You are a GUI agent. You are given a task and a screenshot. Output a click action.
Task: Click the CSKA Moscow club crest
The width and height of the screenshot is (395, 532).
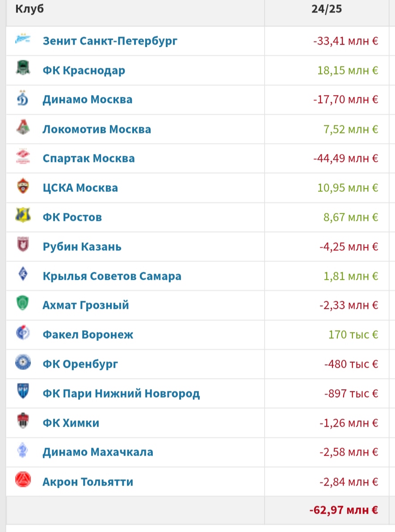pos(23,186)
